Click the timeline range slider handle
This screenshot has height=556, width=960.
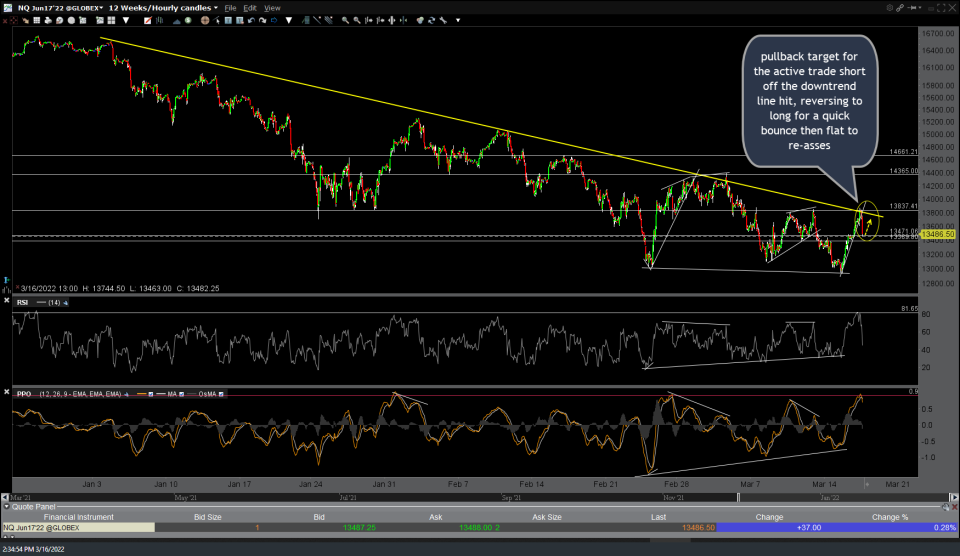[x=738, y=498]
